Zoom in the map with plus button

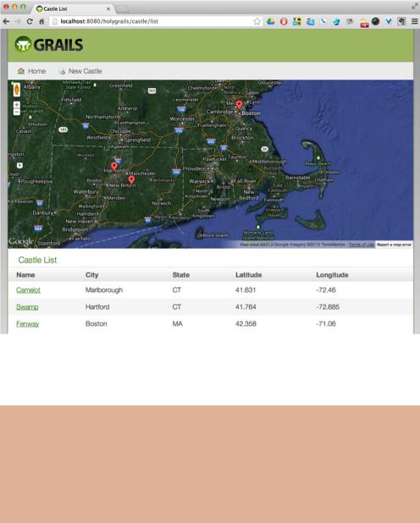click(17, 105)
